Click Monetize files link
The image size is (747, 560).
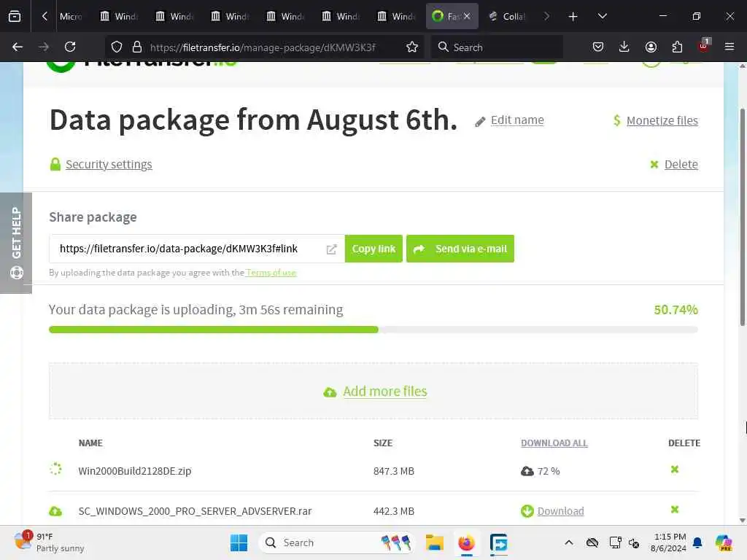click(662, 120)
